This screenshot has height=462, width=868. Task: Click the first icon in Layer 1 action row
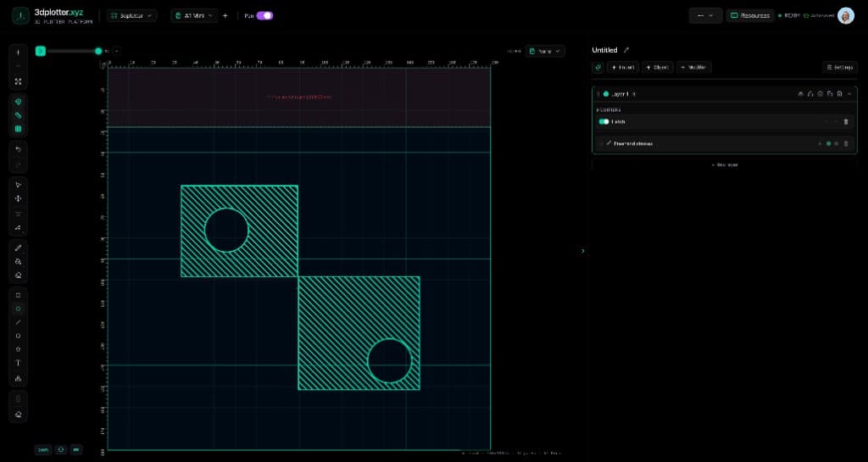(x=800, y=94)
